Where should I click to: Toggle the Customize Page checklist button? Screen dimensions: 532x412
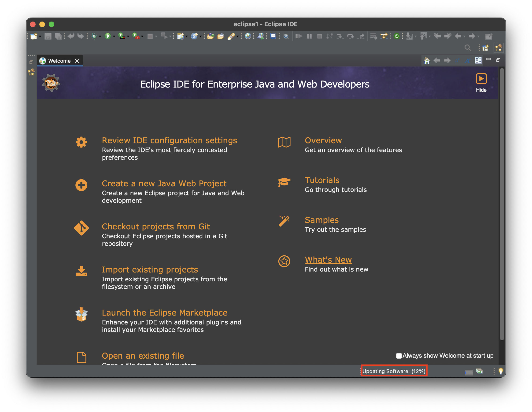coord(478,60)
